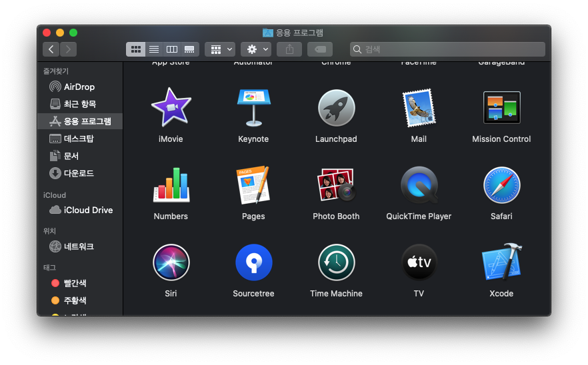Click the Photo Booth label text

337,216
